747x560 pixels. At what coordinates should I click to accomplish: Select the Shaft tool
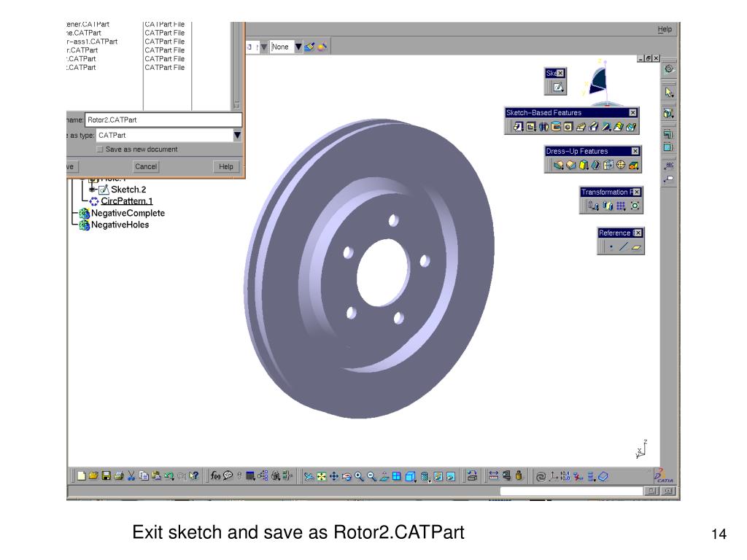click(x=543, y=127)
